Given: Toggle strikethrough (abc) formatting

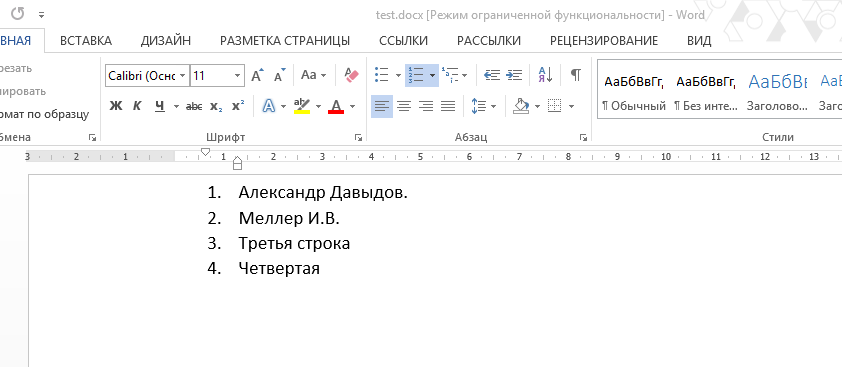Looking at the screenshot, I should point(194,106).
